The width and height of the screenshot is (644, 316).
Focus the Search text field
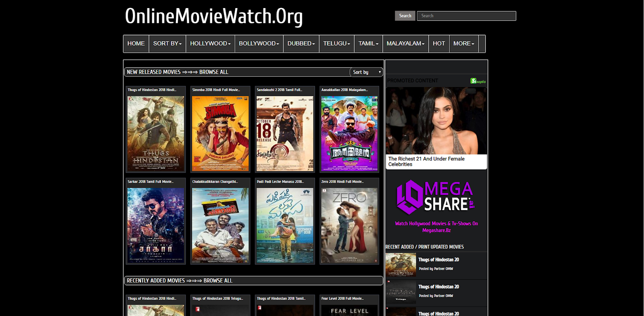466,16
